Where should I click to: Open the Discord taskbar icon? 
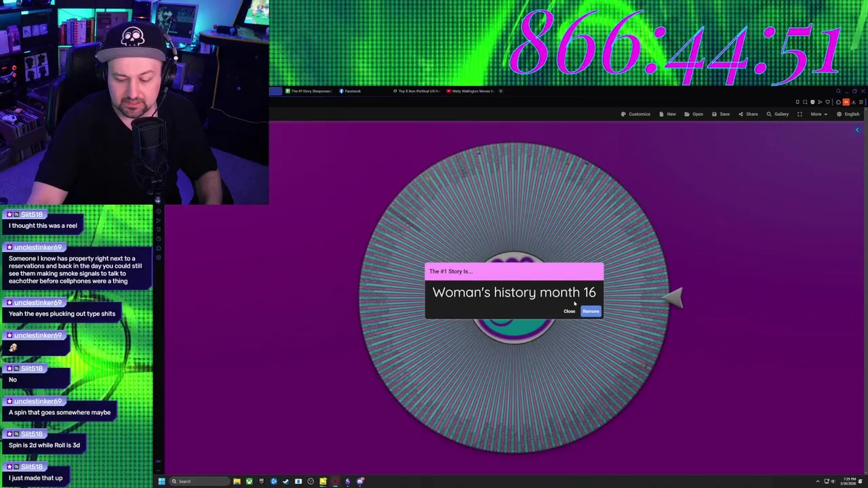359,481
